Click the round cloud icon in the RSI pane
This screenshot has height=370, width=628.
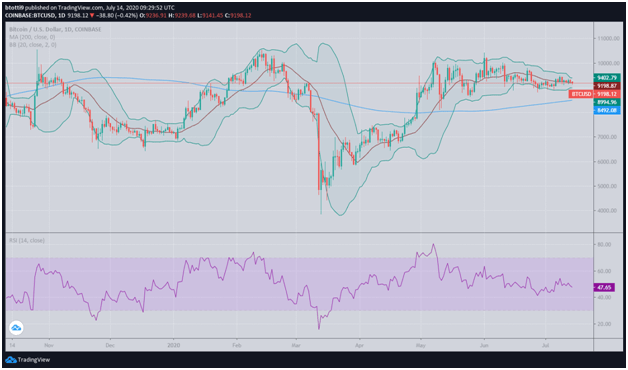point(16,328)
